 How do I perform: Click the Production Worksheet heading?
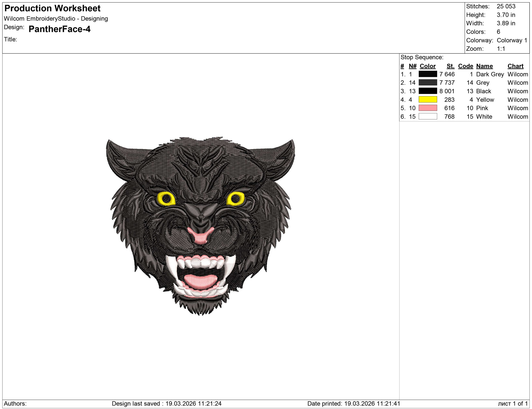click(x=52, y=9)
